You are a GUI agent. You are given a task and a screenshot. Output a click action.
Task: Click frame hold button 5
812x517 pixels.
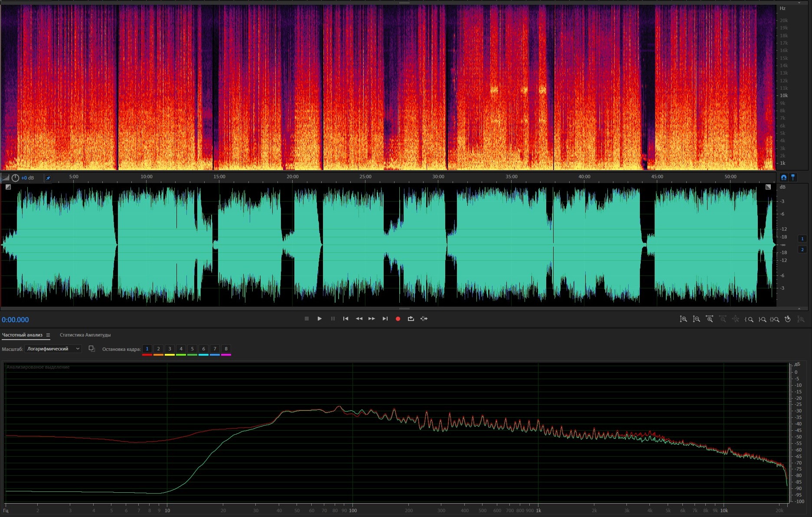click(192, 349)
